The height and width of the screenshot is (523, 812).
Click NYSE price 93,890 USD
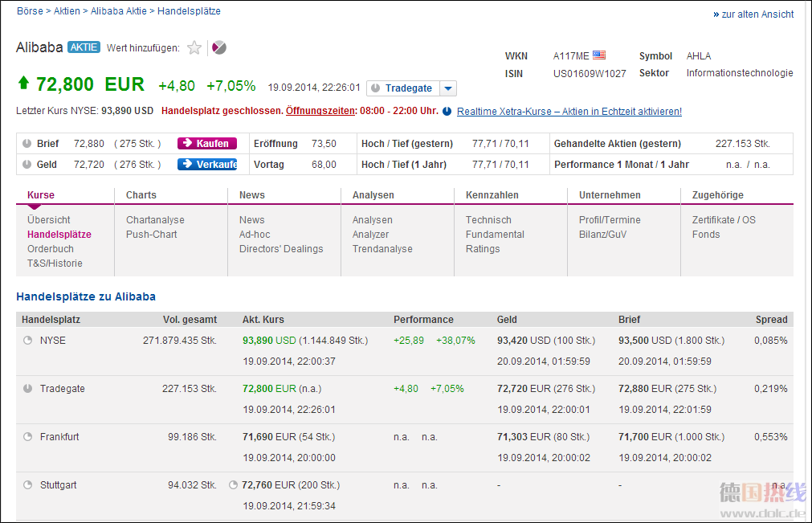(x=269, y=340)
